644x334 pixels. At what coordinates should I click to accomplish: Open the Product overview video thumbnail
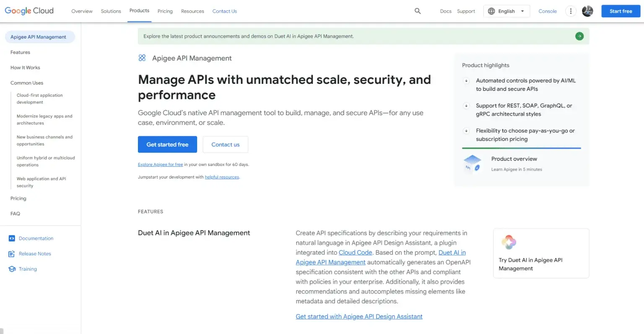[472, 163]
